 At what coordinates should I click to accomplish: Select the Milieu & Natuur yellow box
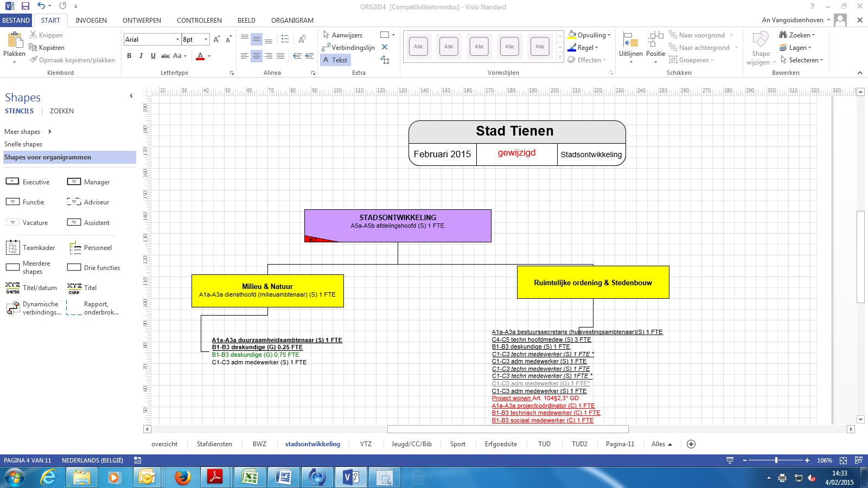point(267,291)
